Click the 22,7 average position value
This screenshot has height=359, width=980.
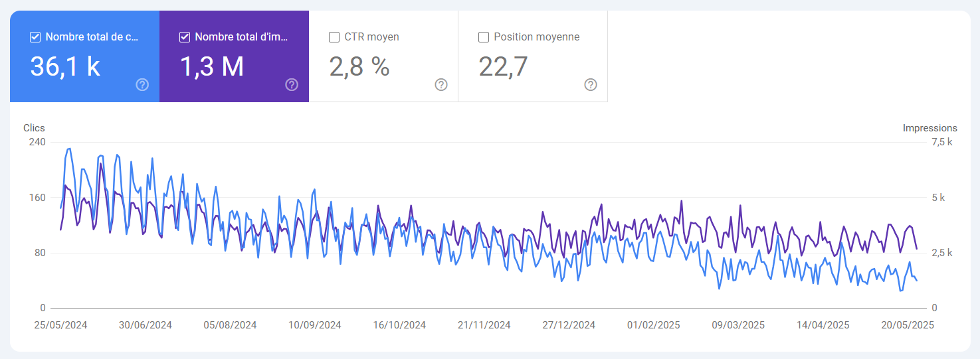tap(504, 66)
